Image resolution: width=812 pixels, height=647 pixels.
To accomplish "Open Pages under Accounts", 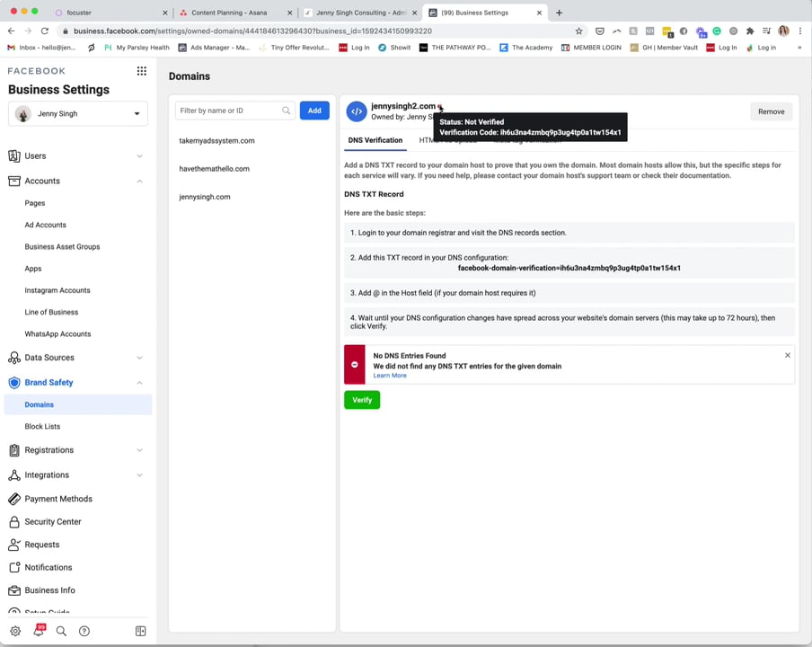I will coord(35,203).
